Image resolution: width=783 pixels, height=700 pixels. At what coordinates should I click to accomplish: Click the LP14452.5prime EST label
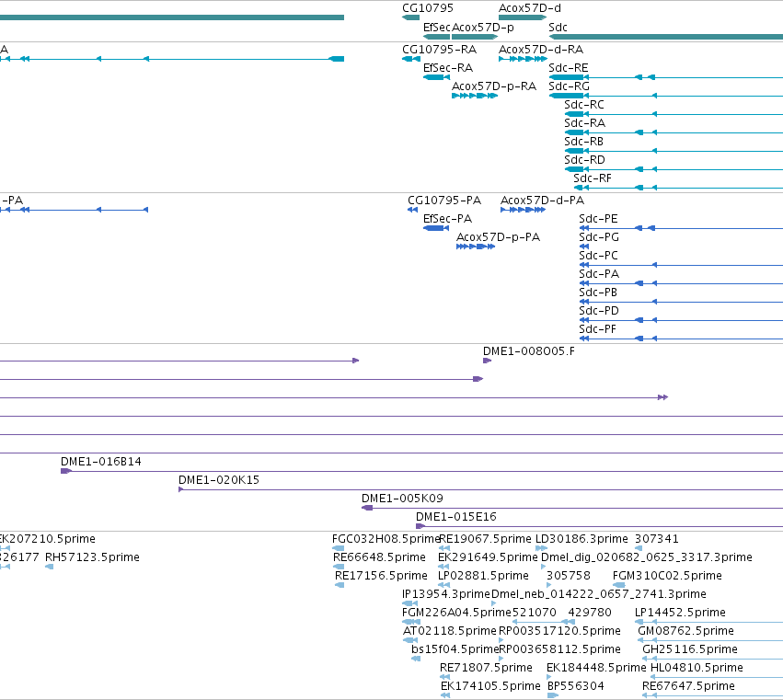(680, 614)
